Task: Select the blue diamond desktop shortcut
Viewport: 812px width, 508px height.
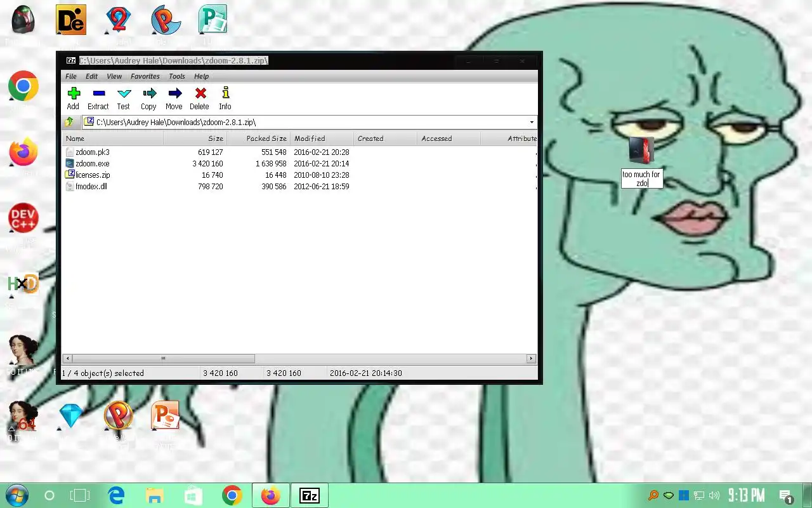Action: click(x=71, y=416)
